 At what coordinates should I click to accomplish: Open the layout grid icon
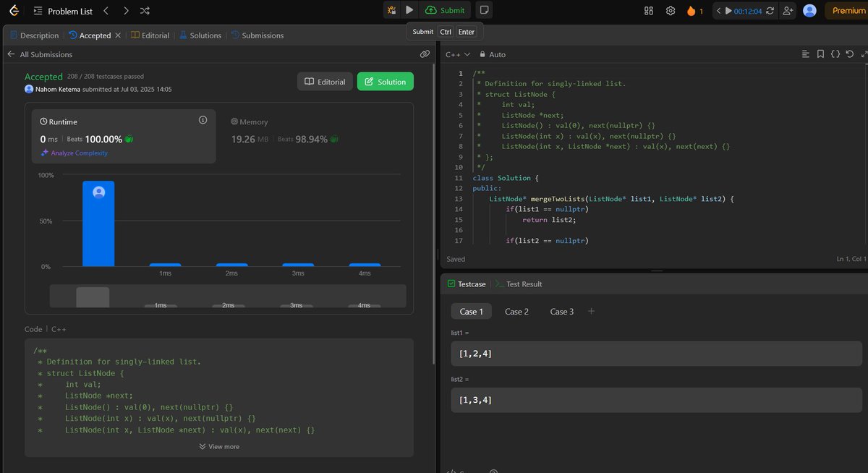[x=649, y=11]
